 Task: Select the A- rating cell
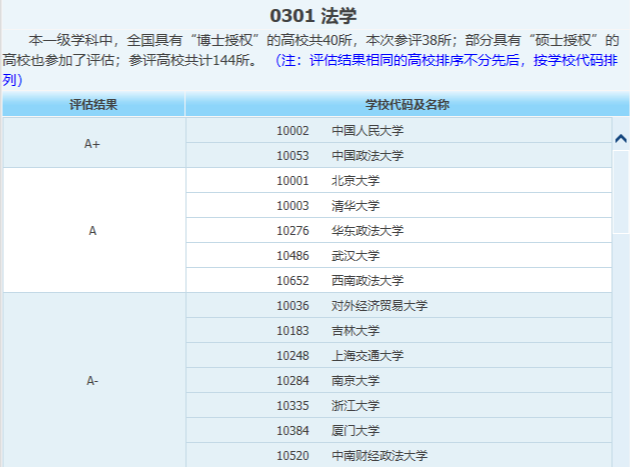[93, 380]
